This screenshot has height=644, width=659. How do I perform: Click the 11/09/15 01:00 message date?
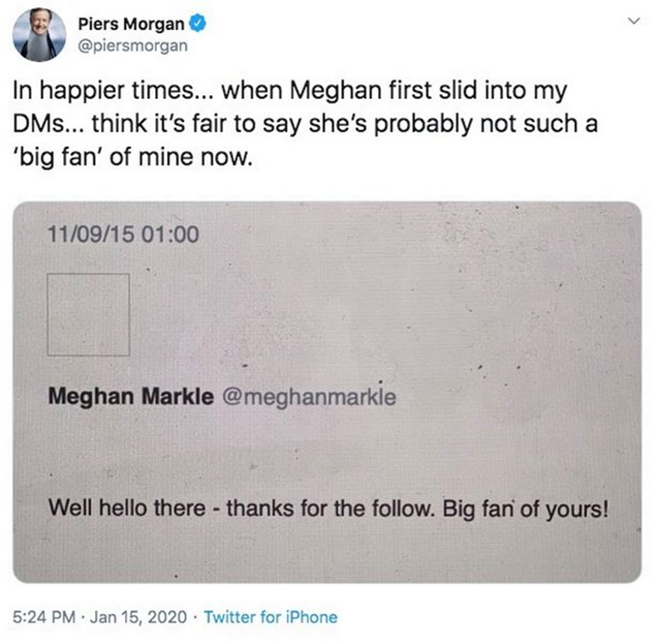[x=124, y=234]
